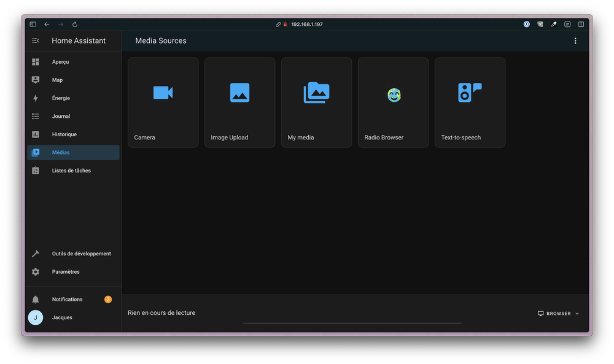614x364 pixels.
Task: Open the Radio Browser source label
Action: pos(384,137)
